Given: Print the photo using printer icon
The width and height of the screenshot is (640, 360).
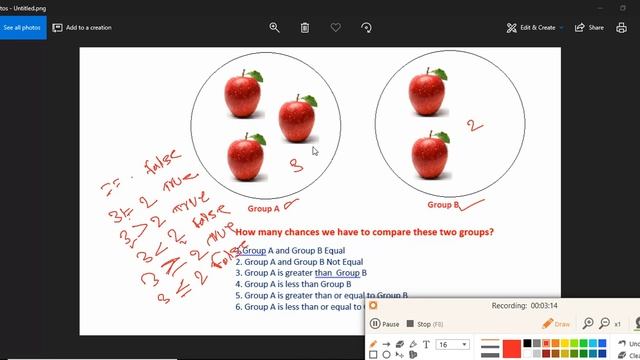Looking at the screenshot, I should point(621,28).
